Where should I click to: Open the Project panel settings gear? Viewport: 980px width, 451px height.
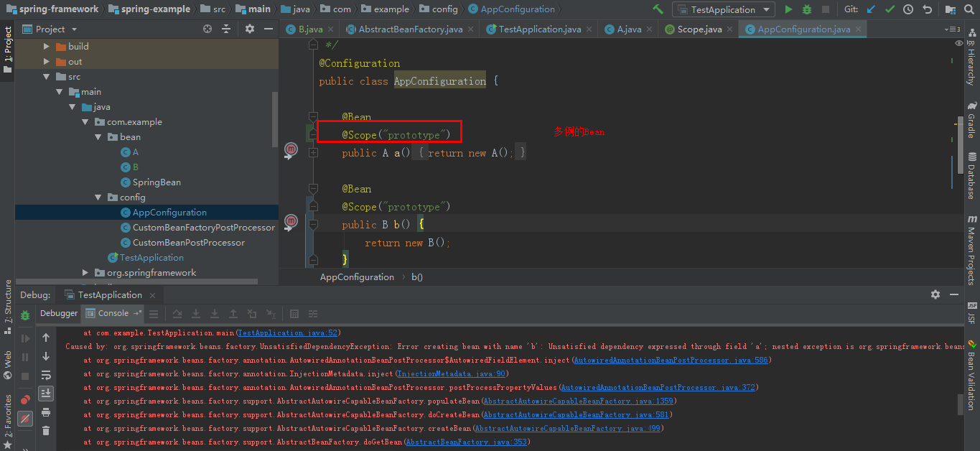tap(250, 29)
